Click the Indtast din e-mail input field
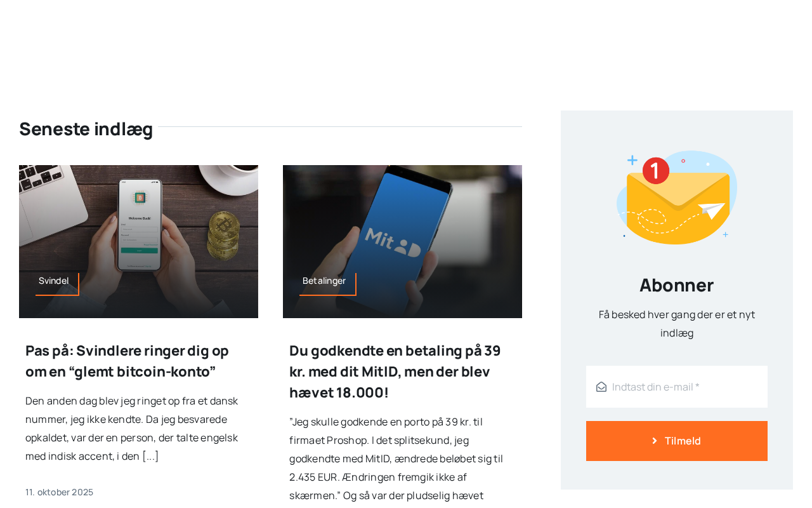The image size is (812, 508). 677,387
